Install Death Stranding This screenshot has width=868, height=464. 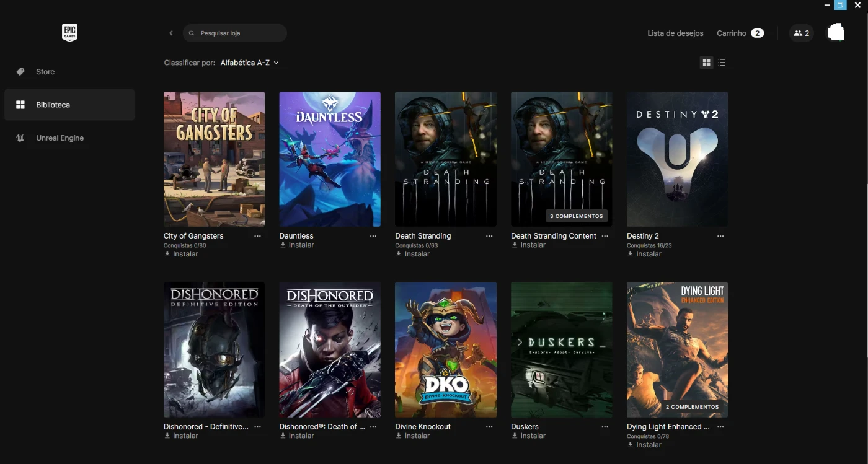tap(412, 254)
